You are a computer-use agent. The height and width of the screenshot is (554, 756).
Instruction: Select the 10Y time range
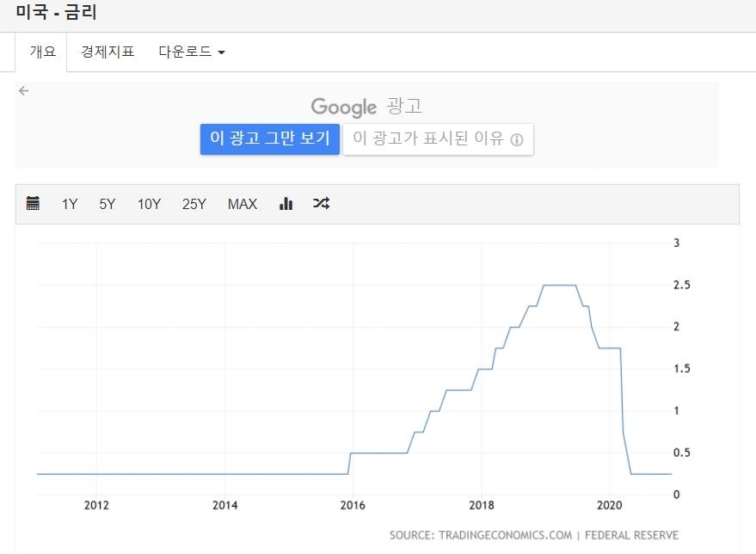tap(149, 204)
